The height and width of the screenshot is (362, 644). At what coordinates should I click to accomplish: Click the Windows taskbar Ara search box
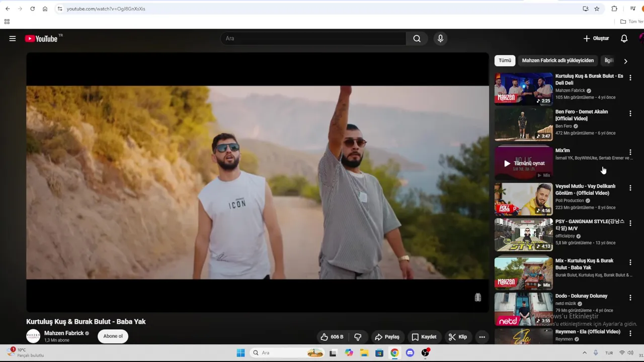(x=288, y=353)
